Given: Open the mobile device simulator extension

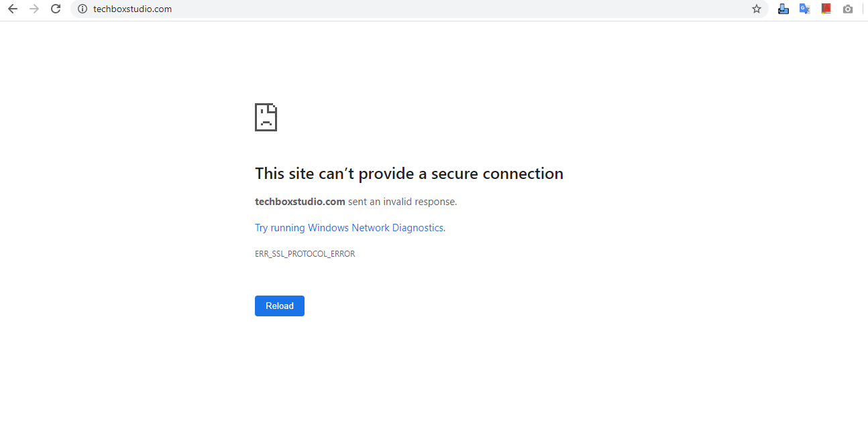Looking at the screenshot, I should (783, 9).
